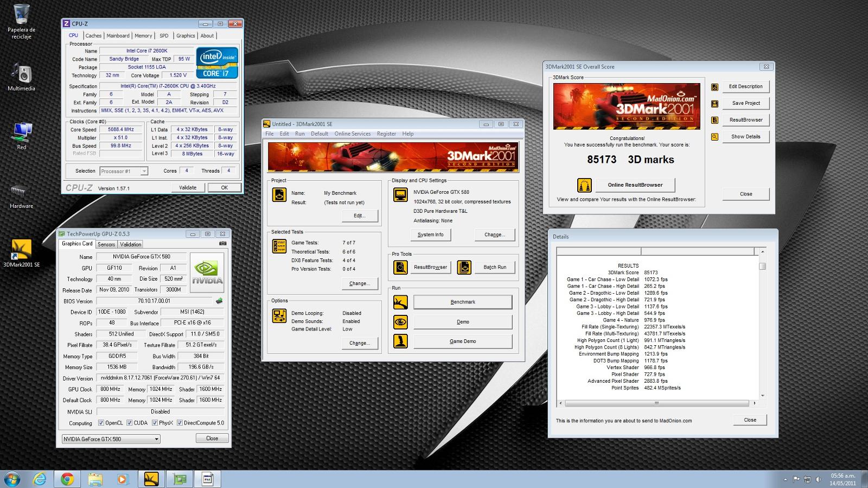Image resolution: width=868 pixels, height=488 pixels.
Task: Click Close button in Details window
Action: click(750, 420)
